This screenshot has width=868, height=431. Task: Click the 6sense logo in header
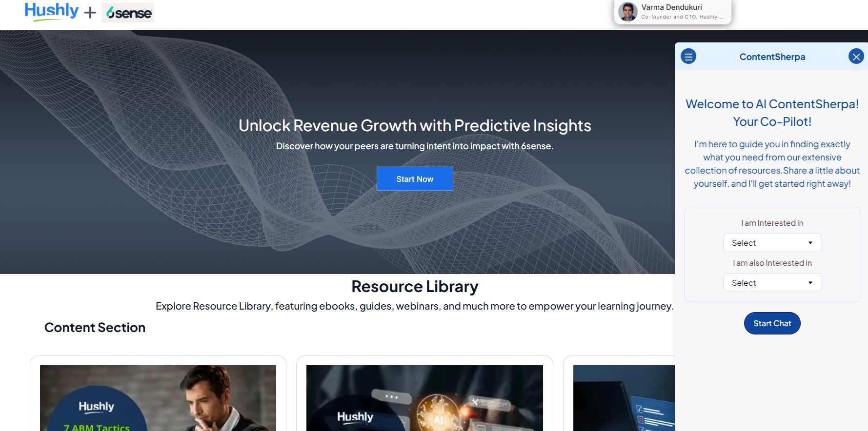[128, 13]
